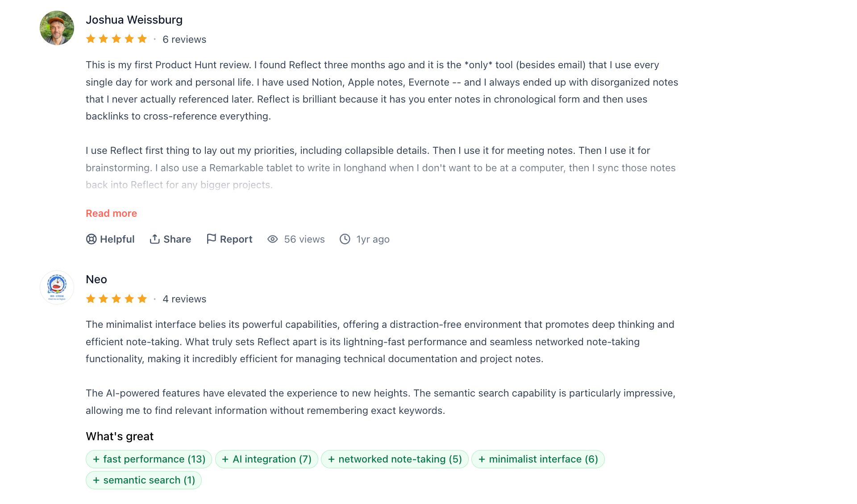Click the plus icon on fast performance tag
Screen dimensions: 857x504
(x=96, y=459)
